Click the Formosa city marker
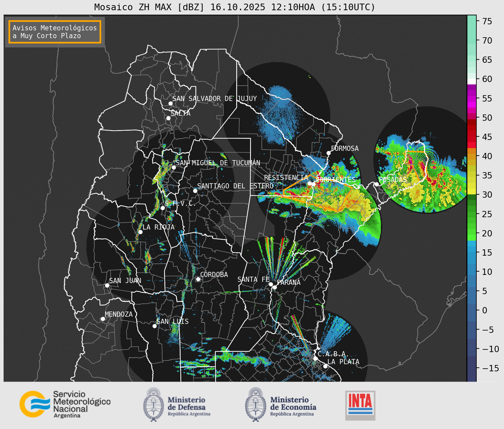Screen dimensions: 504x429 coord(329,153)
